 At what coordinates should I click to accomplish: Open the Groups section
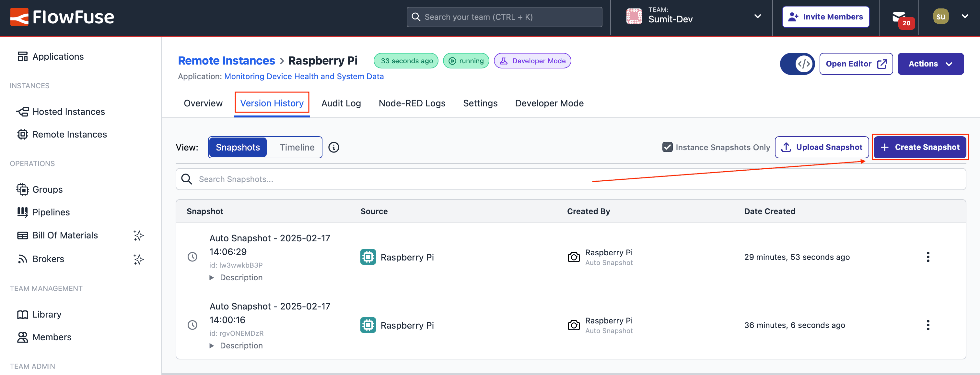coord(47,189)
